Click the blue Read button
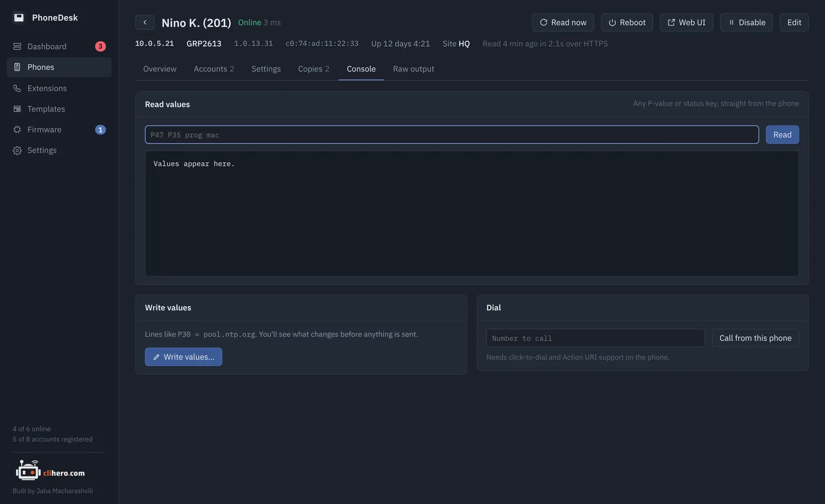 pos(783,135)
